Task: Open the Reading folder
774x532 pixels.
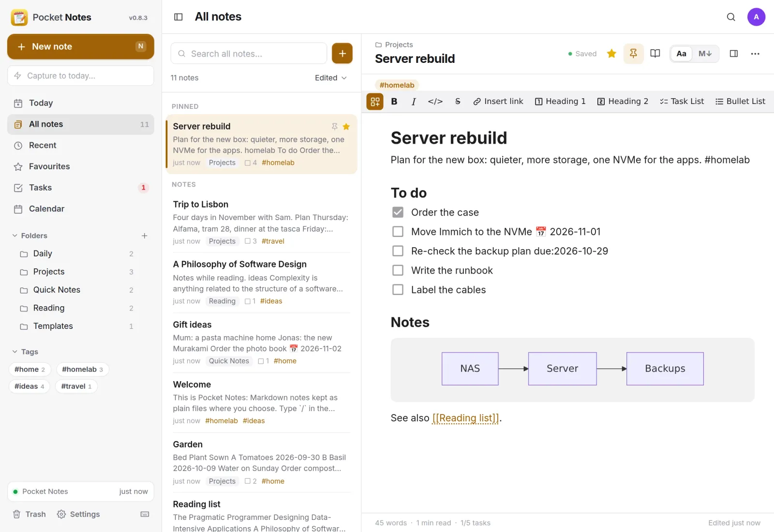Action: click(77, 308)
